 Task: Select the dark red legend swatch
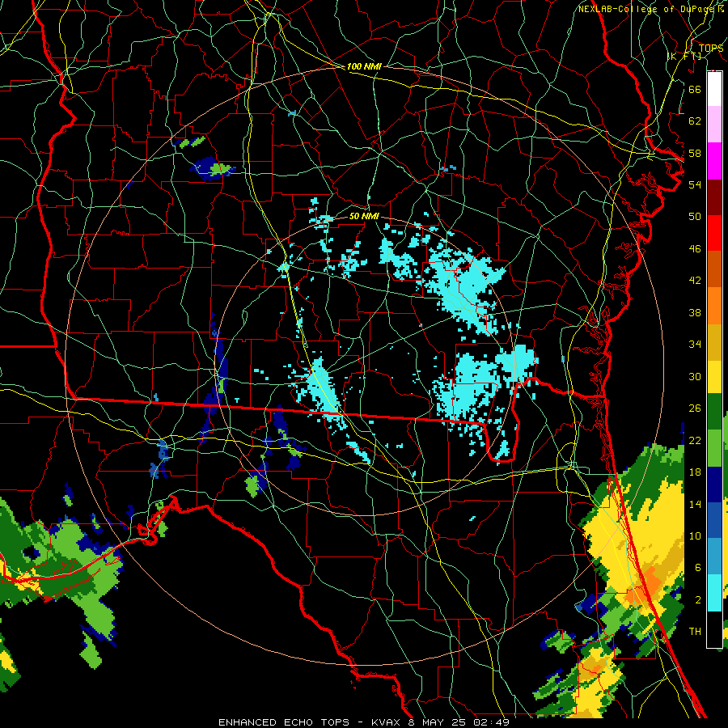714,197
